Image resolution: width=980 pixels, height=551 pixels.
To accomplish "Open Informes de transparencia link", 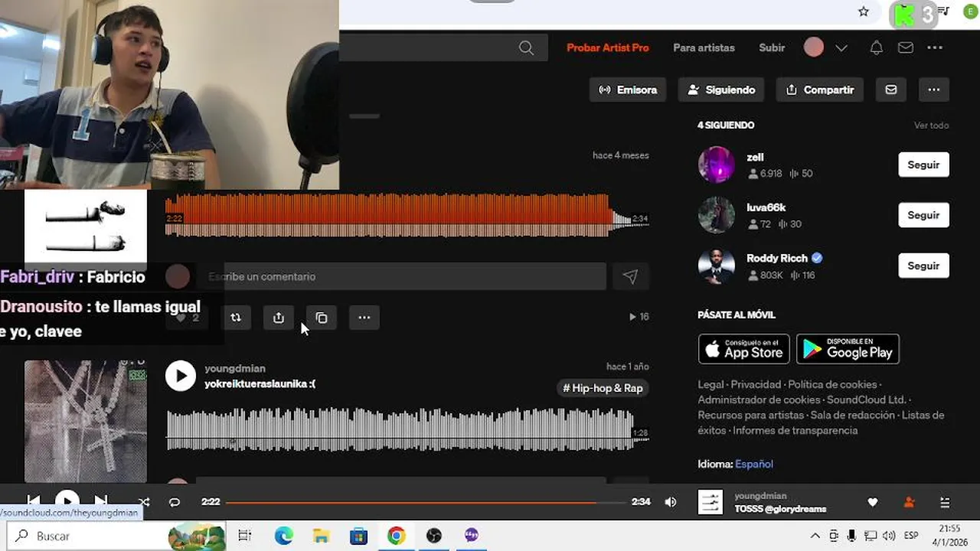I will (795, 430).
